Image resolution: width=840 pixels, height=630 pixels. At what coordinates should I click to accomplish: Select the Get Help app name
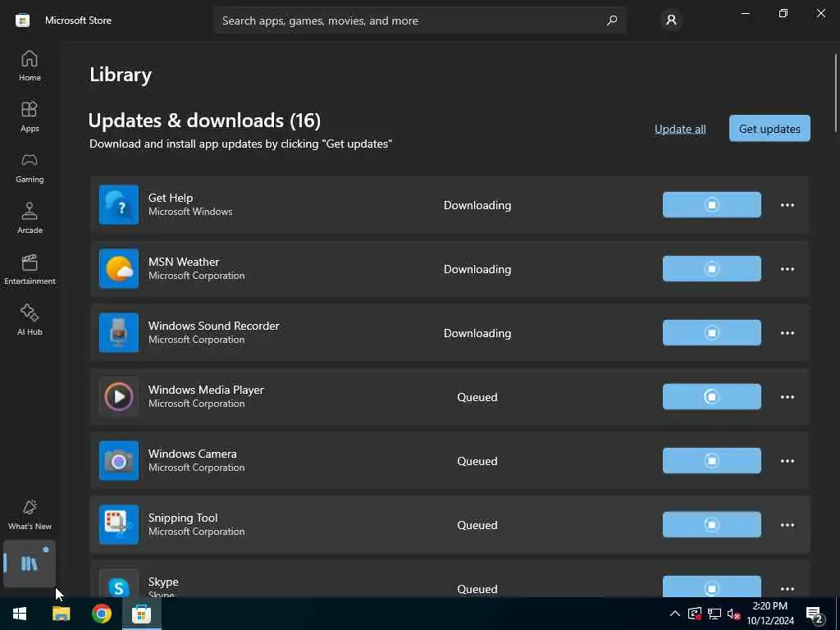pos(171,198)
